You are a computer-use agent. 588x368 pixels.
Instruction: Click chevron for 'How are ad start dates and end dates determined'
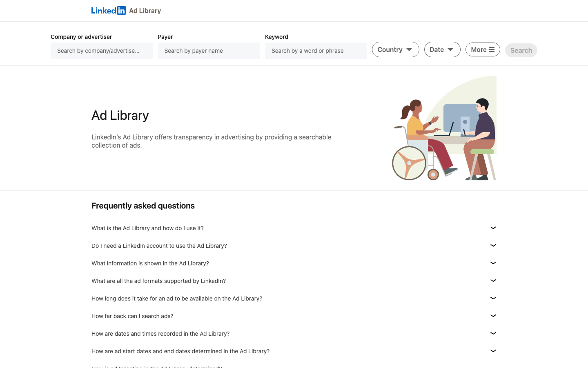pos(493,351)
